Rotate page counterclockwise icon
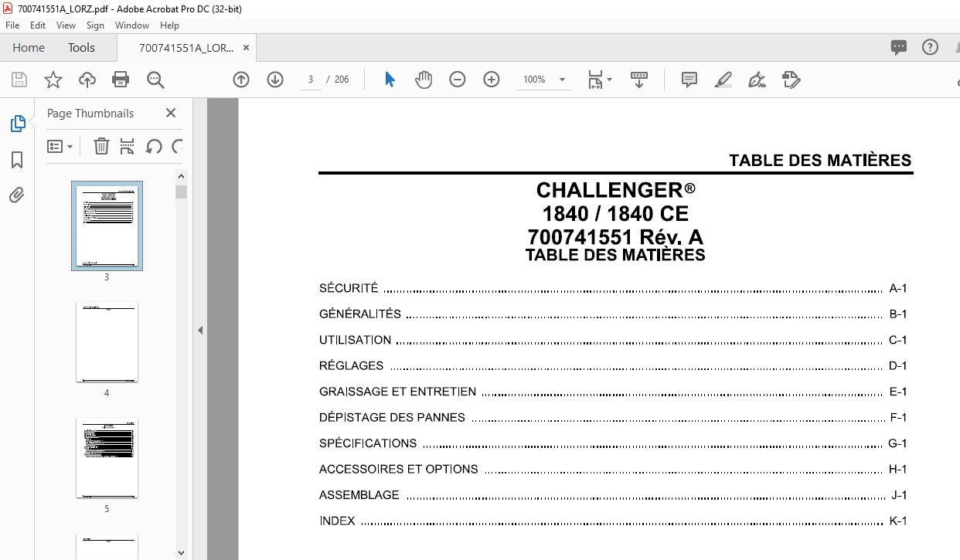The image size is (960, 560). [x=154, y=146]
